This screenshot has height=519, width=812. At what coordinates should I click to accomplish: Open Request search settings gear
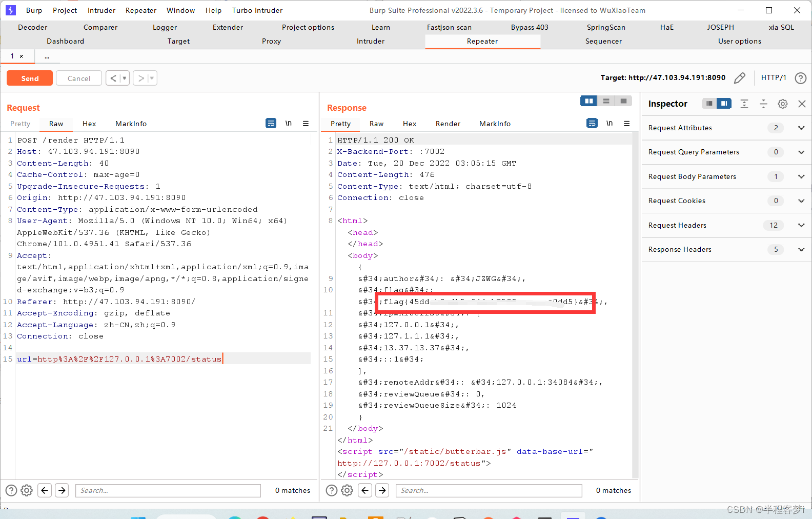(x=27, y=490)
